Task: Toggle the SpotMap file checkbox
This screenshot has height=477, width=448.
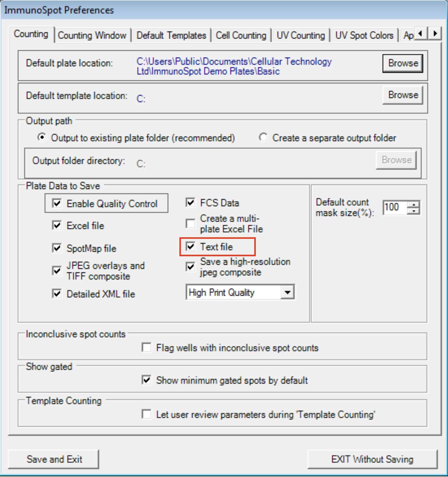Action: tap(57, 248)
